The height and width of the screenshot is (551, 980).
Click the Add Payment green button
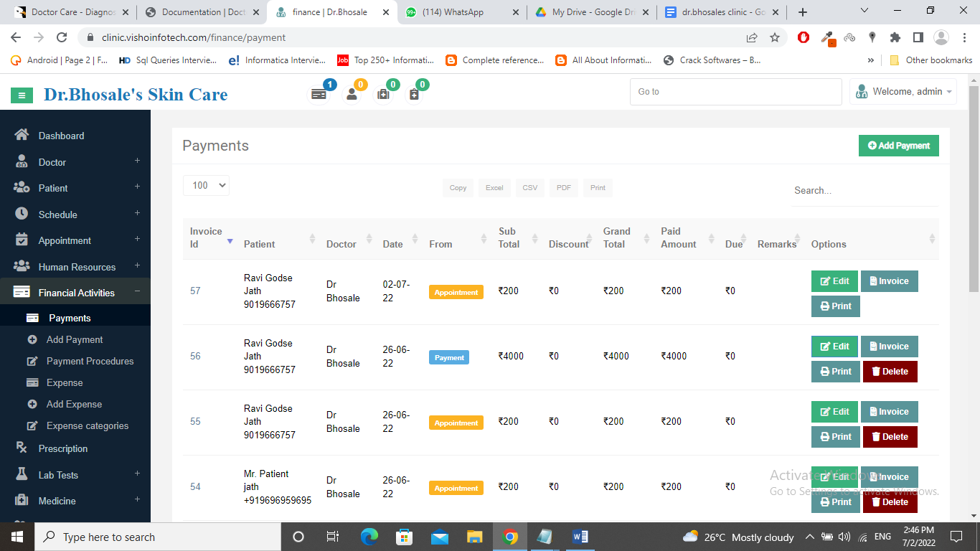tap(898, 146)
